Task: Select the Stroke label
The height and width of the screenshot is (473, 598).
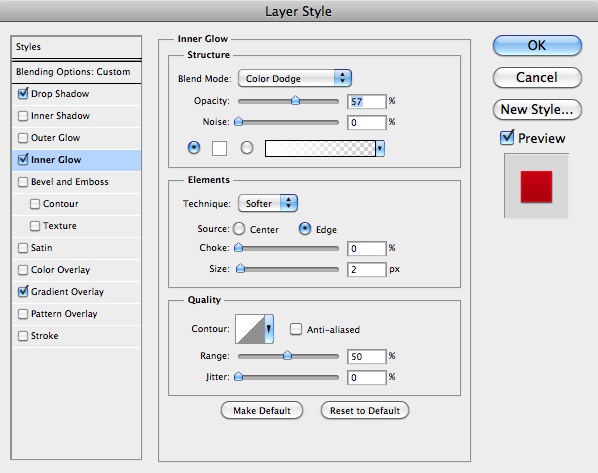Action: coord(45,336)
